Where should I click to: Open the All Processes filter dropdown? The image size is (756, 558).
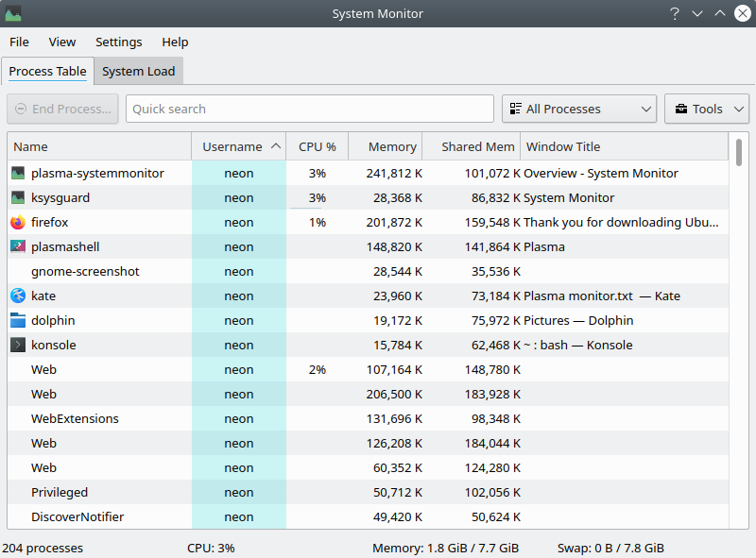578,109
